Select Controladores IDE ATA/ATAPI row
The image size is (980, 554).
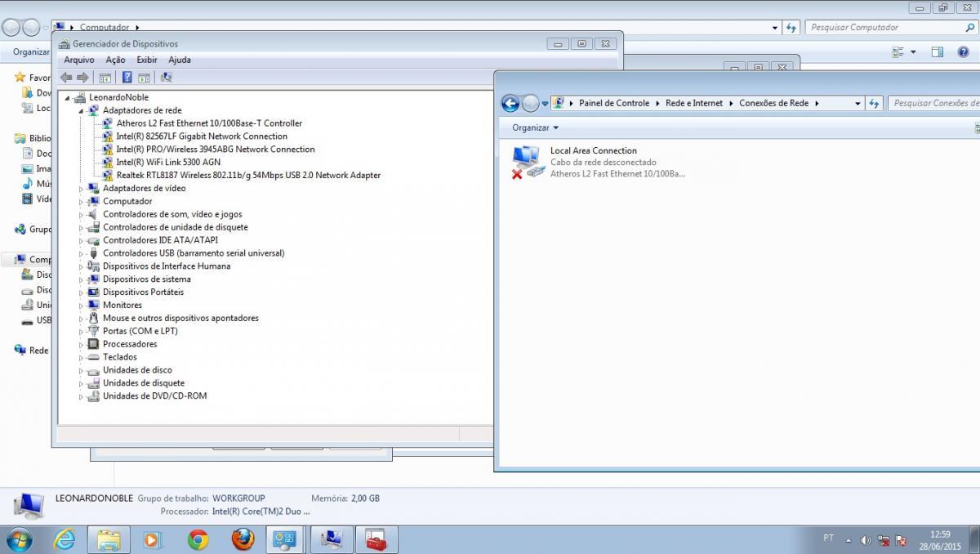point(160,240)
